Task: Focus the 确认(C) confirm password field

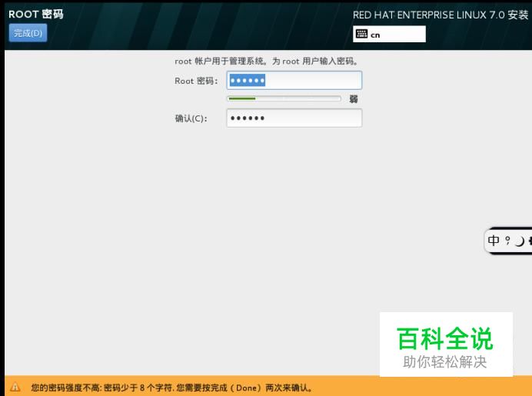Action: click(x=294, y=118)
